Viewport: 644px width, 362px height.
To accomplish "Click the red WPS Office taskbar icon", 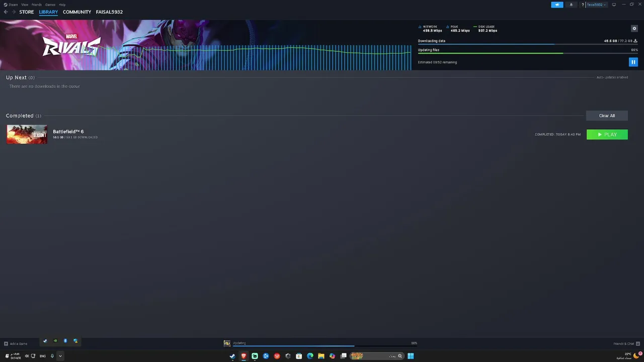I will point(277,356).
